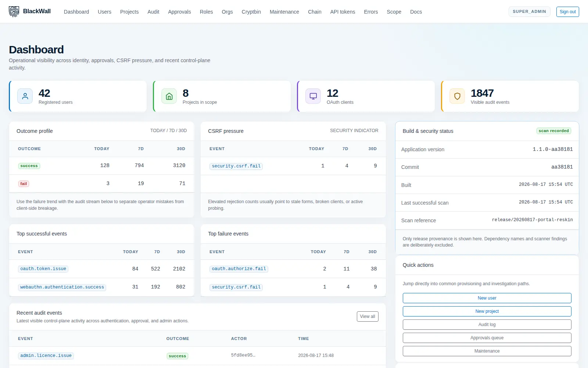588x368 pixels.
Task: Click the scan recorded status badge
Action: (x=553, y=131)
